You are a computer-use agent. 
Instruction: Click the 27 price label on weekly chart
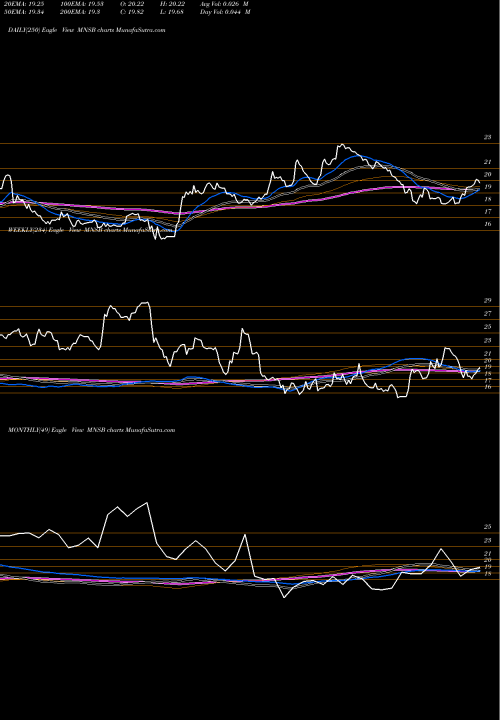[488, 314]
